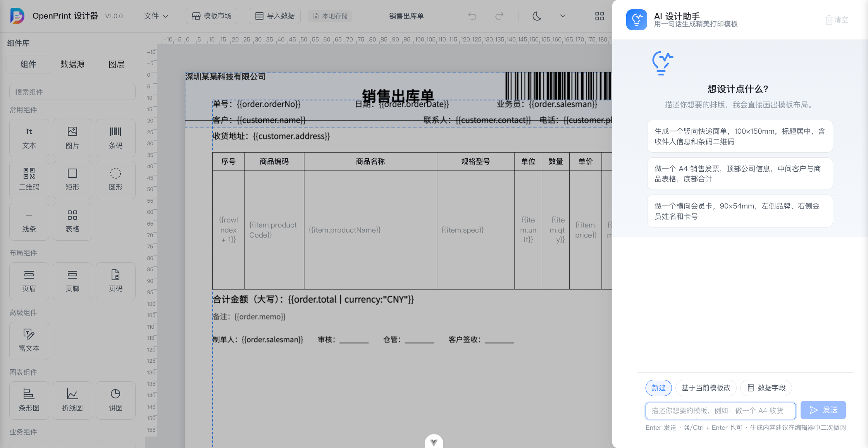Select the 单号 {{order.orderNo}} field
Image resolution: width=868 pixels, height=448 pixels.
pyautogui.click(x=257, y=104)
